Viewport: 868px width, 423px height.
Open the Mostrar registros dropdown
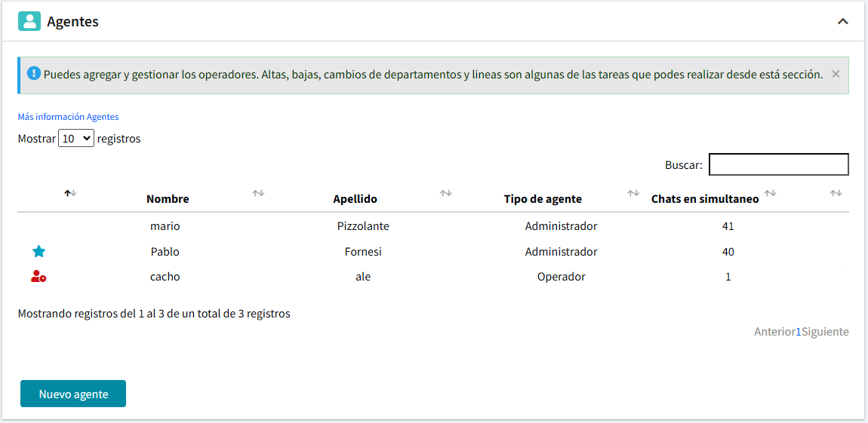76,139
